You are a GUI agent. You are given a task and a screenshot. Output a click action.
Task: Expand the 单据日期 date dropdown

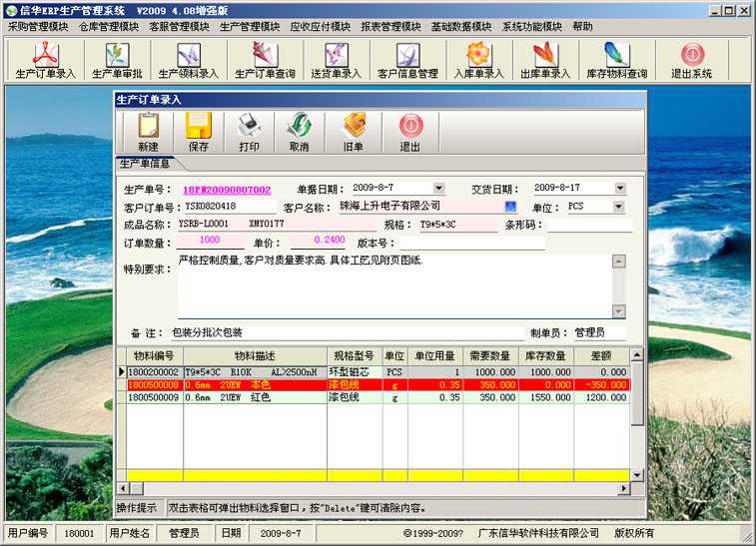coord(438,188)
